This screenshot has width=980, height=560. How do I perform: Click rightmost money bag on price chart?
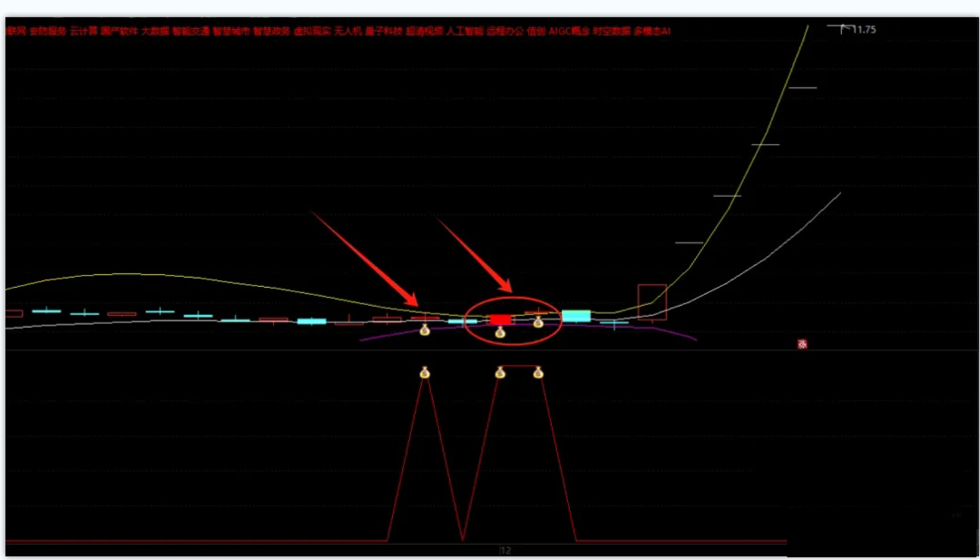click(538, 322)
